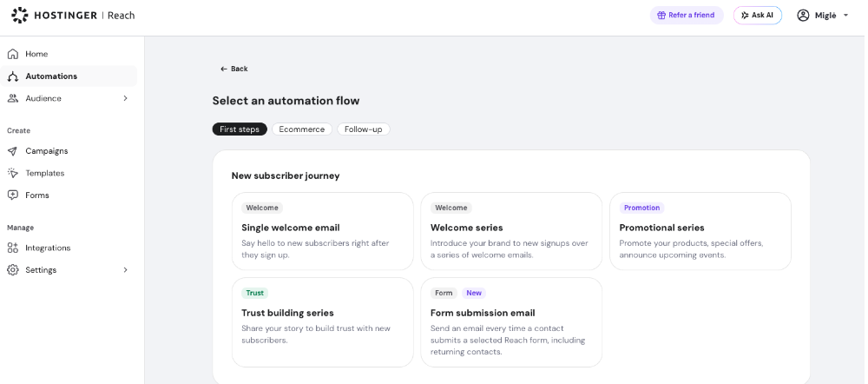
Task: Click the Campaigns paper plane icon
Action: (x=13, y=150)
